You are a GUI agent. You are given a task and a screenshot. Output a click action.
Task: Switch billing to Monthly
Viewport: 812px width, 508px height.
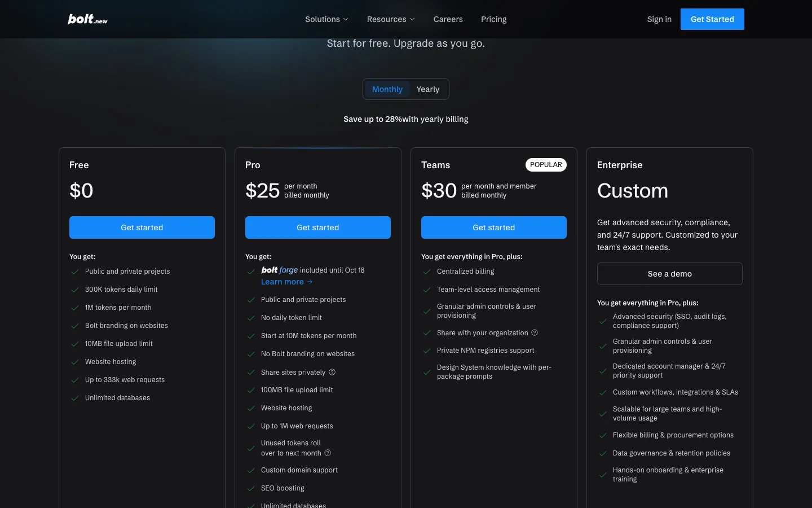(x=387, y=89)
